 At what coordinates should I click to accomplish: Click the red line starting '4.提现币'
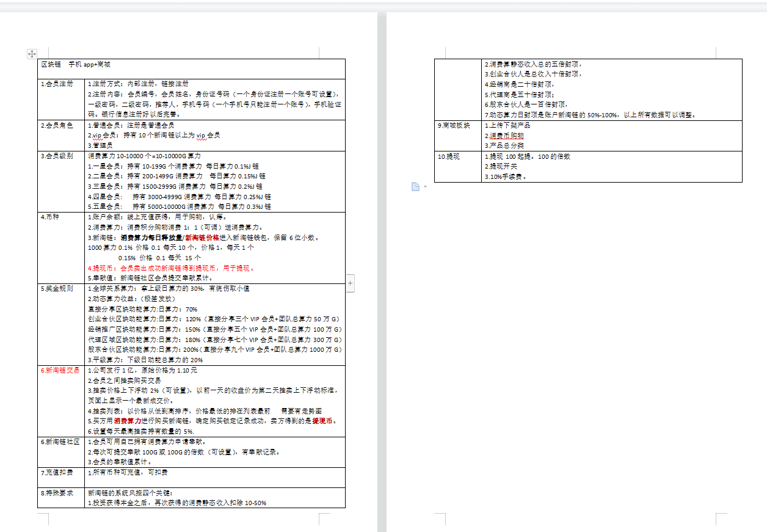pos(172,268)
